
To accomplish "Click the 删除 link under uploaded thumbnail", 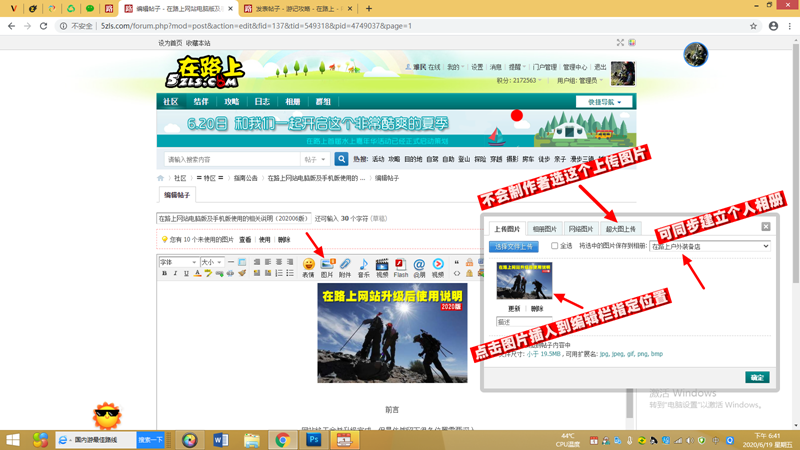I will [x=537, y=309].
